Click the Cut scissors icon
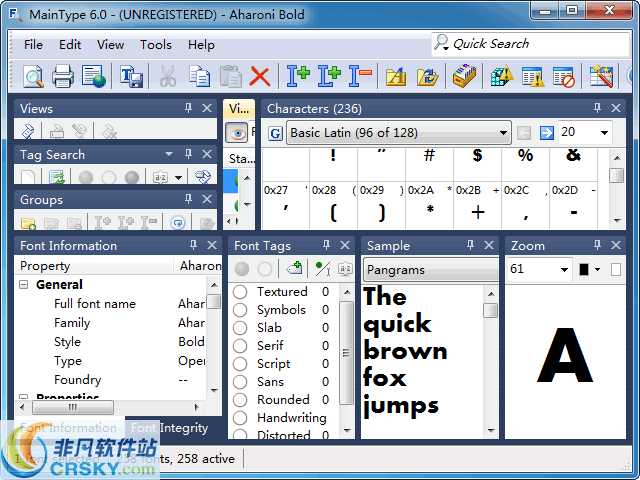The width and height of the screenshot is (640, 480). pos(167,76)
